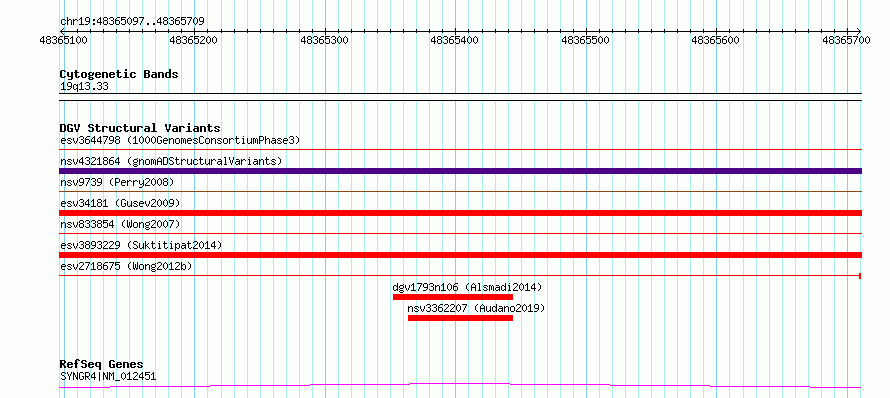The height and width of the screenshot is (398, 890).
Task: Click the 19q13.33 cytogenetic band label
Action: tap(84, 87)
